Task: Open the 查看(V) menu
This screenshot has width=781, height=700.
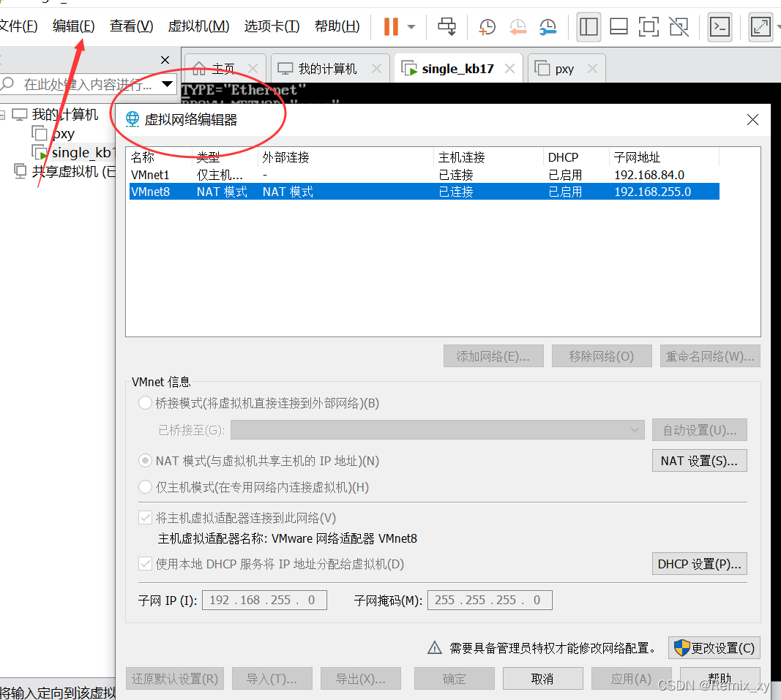Action: (131, 26)
